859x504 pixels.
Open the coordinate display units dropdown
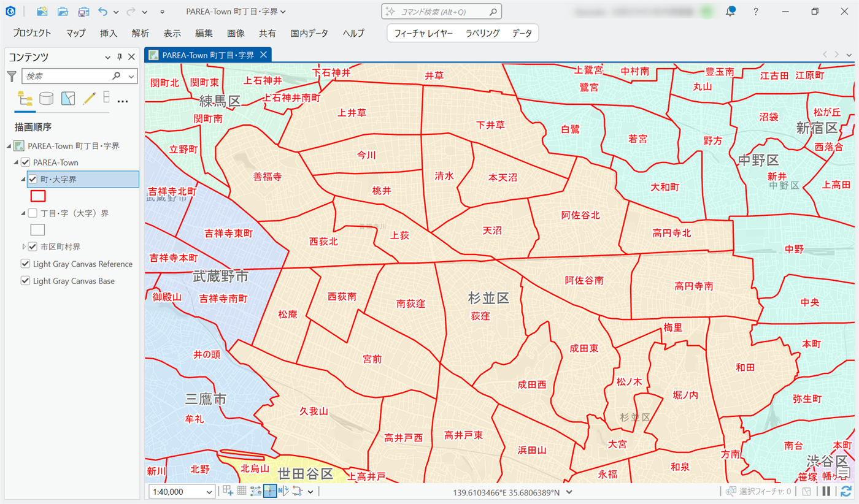point(569,492)
